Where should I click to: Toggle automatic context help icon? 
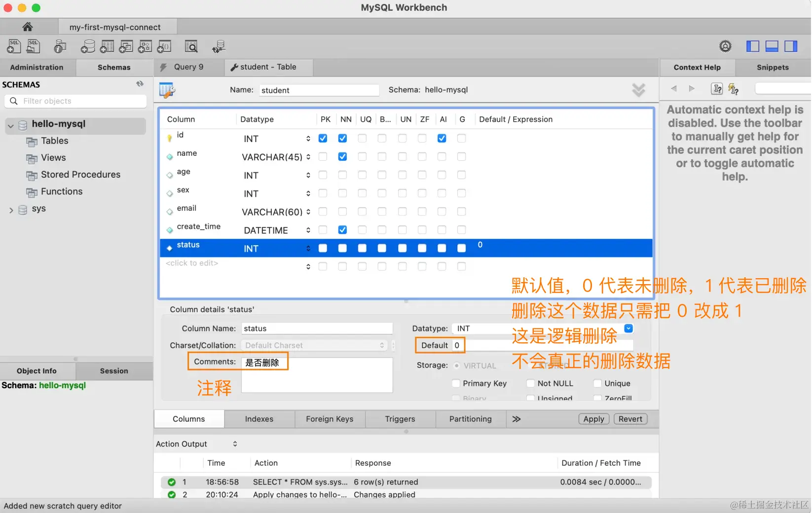coord(734,89)
